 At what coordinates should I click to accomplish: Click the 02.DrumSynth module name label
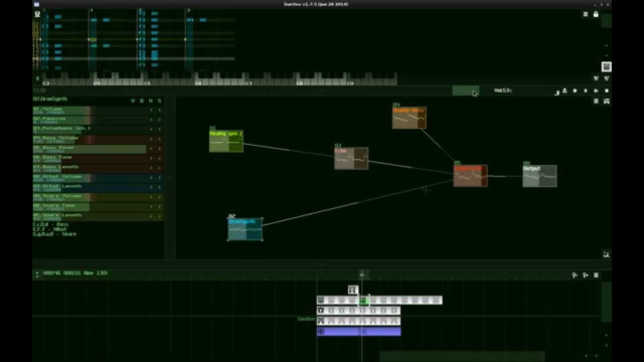(50, 99)
